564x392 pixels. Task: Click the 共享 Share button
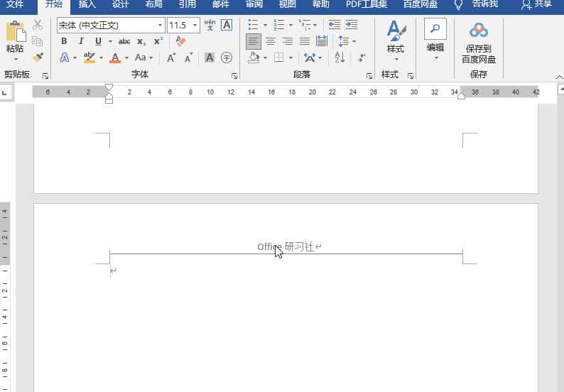[x=537, y=5]
